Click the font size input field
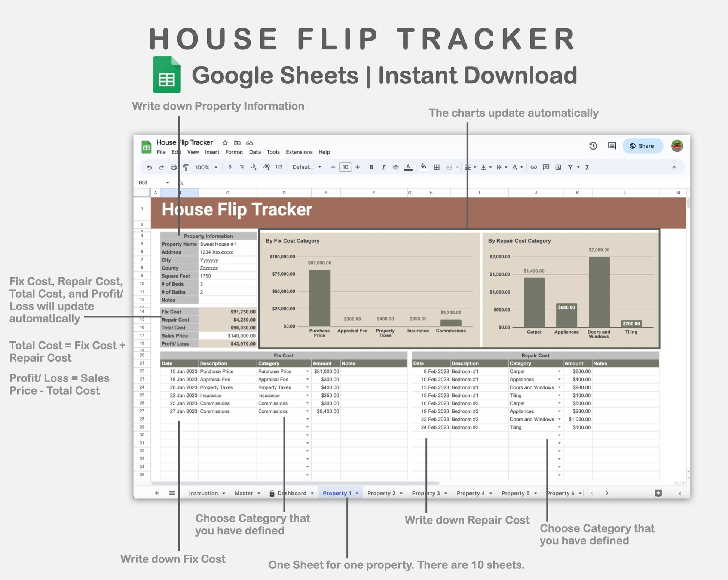This screenshot has width=728, height=580. 345,167
